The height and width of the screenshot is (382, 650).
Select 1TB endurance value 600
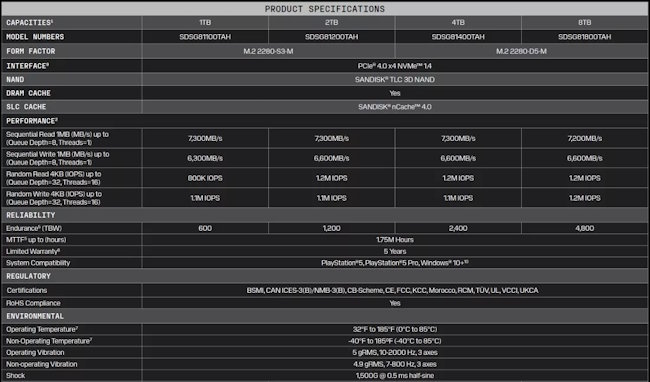click(205, 228)
